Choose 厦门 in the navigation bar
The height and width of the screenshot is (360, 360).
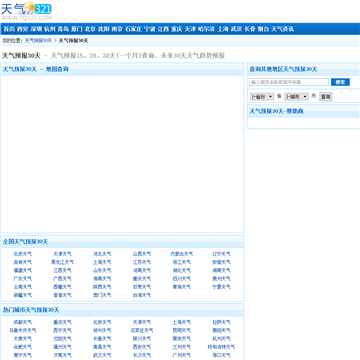click(x=76, y=29)
